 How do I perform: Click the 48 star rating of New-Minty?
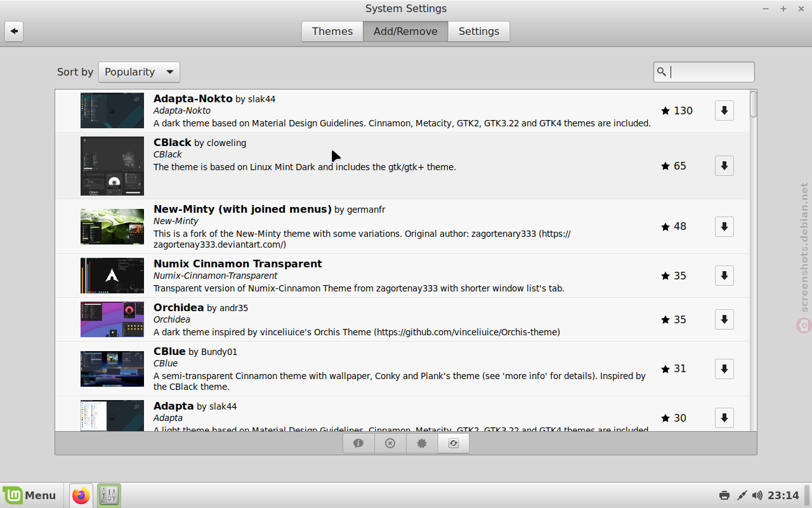[x=674, y=227]
